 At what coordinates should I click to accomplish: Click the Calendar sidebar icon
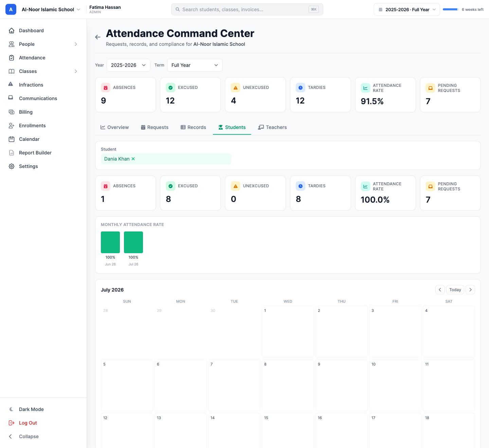coord(12,139)
